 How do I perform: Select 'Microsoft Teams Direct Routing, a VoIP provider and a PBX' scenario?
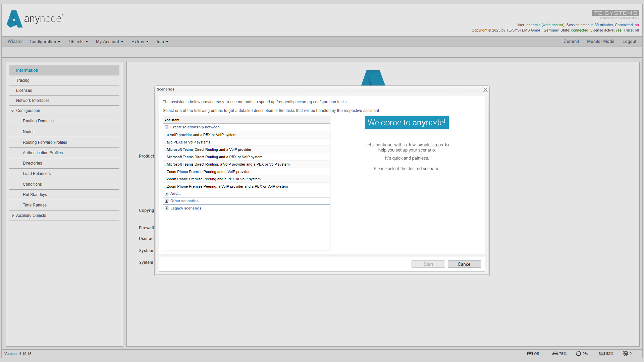(247, 164)
